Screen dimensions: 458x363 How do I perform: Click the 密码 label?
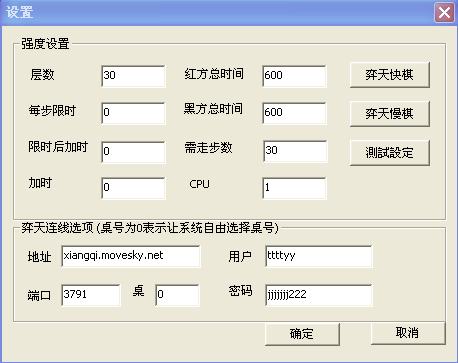pyautogui.click(x=240, y=291)
